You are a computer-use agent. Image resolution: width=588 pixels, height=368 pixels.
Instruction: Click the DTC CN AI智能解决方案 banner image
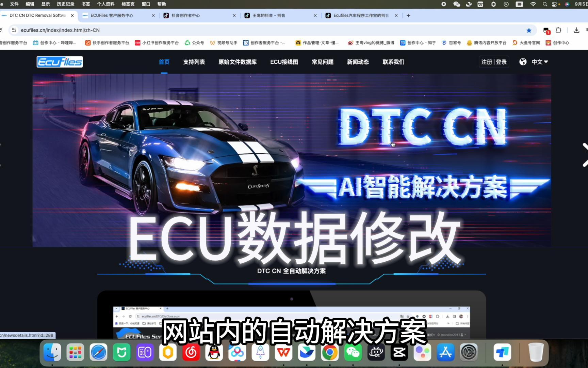(292, 160)
